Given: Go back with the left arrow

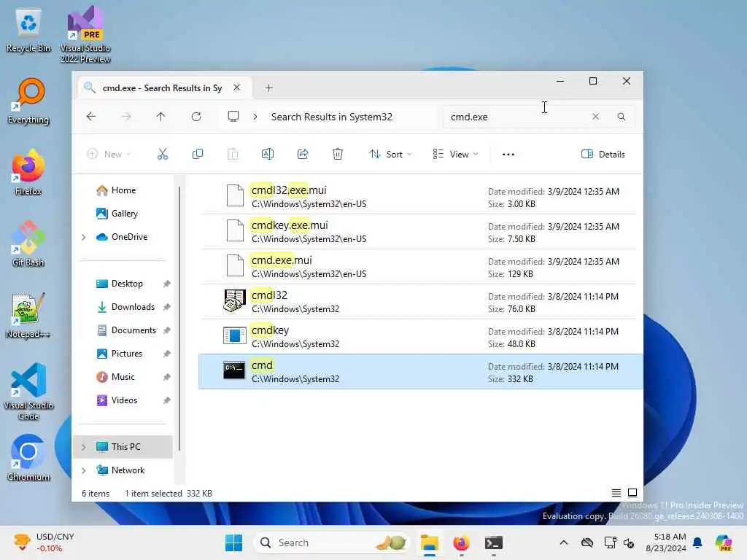Looking at the screenshot, I should 91,117.
